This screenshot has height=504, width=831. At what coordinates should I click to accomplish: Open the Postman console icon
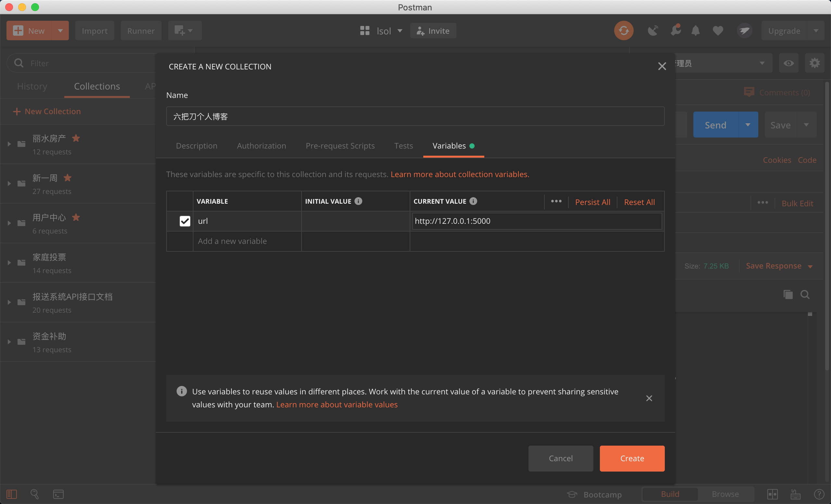pyautogui.click(x=58, y=494)
